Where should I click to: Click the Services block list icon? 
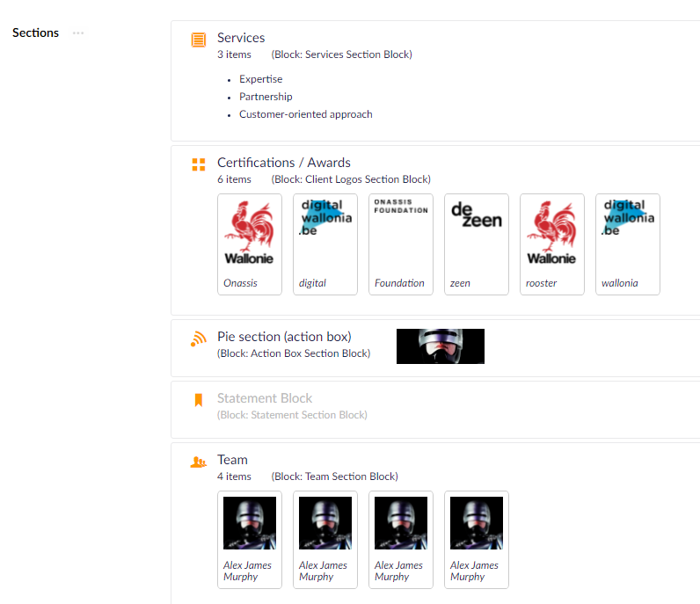199,40
